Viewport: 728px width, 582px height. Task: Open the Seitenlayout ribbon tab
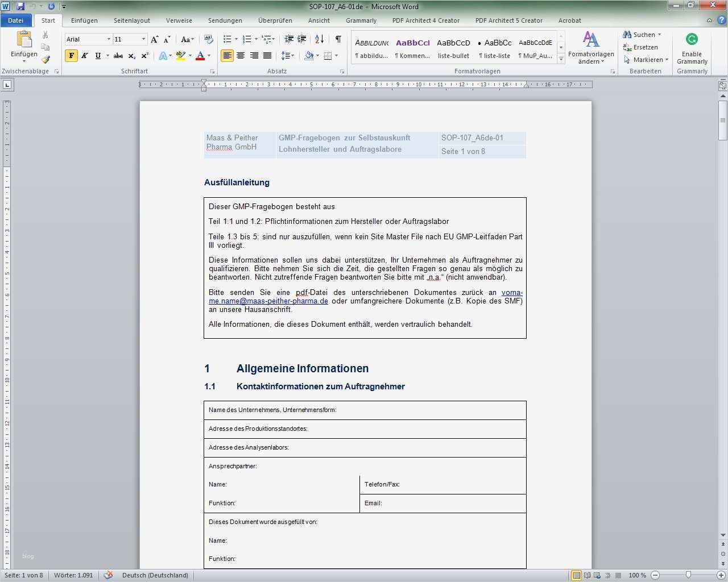(x=131, y=20)
